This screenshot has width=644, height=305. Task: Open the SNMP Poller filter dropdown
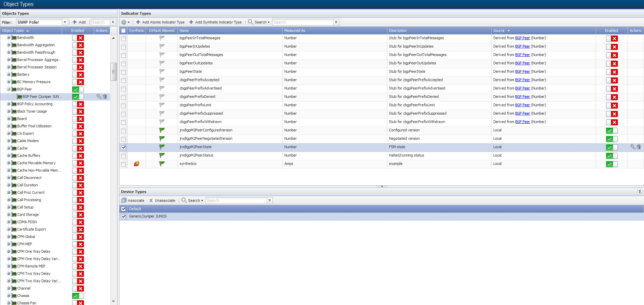[65, 22]
